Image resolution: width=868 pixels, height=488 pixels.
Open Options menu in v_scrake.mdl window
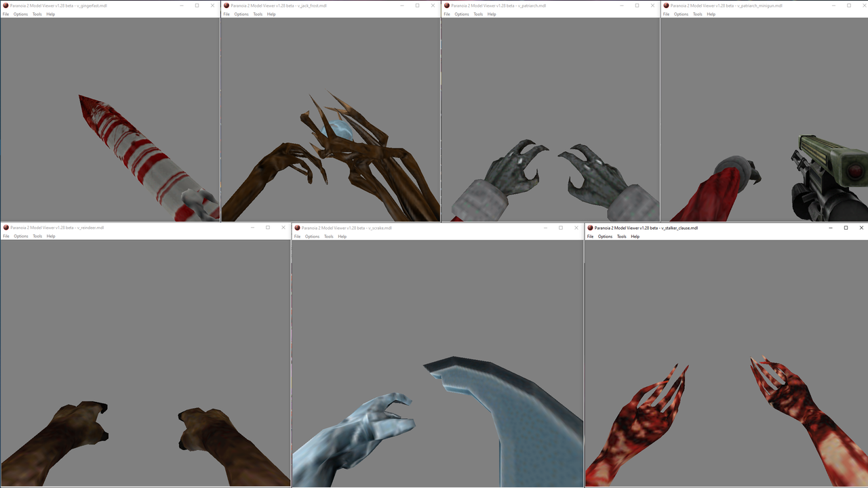click(312, 237)
